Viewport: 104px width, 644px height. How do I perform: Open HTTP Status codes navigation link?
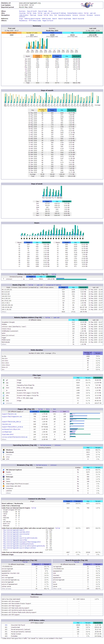click(35, 21)
